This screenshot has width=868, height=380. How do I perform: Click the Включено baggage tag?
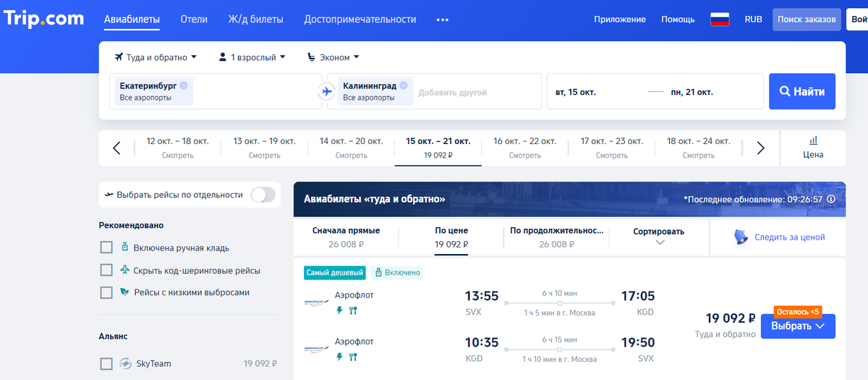[397, 273]
